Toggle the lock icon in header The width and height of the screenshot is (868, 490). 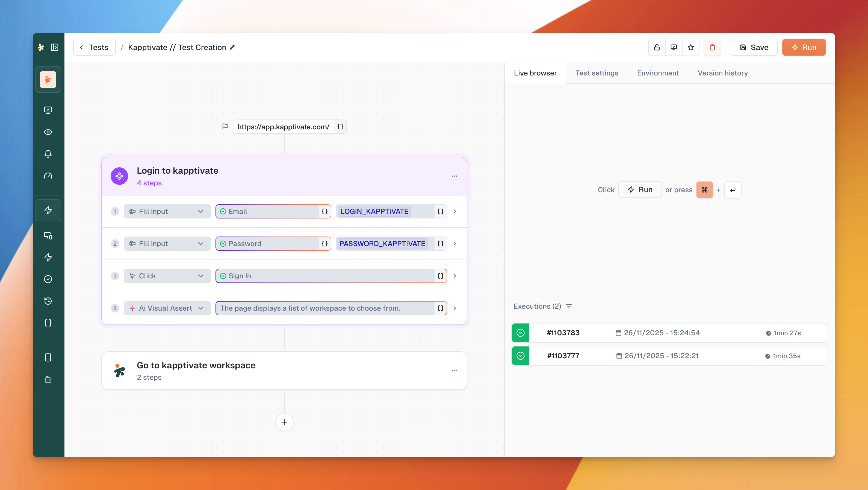click(657, 47)
